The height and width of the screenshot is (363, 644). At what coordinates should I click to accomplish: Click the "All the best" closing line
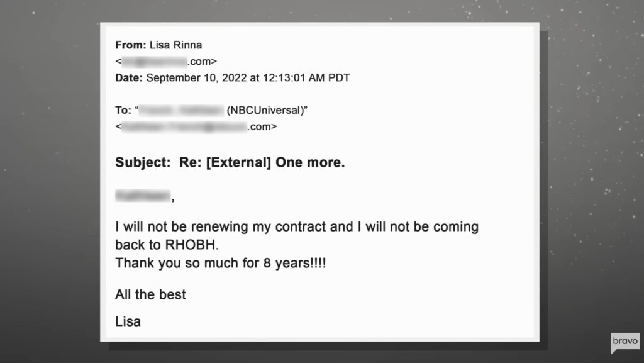150,294
